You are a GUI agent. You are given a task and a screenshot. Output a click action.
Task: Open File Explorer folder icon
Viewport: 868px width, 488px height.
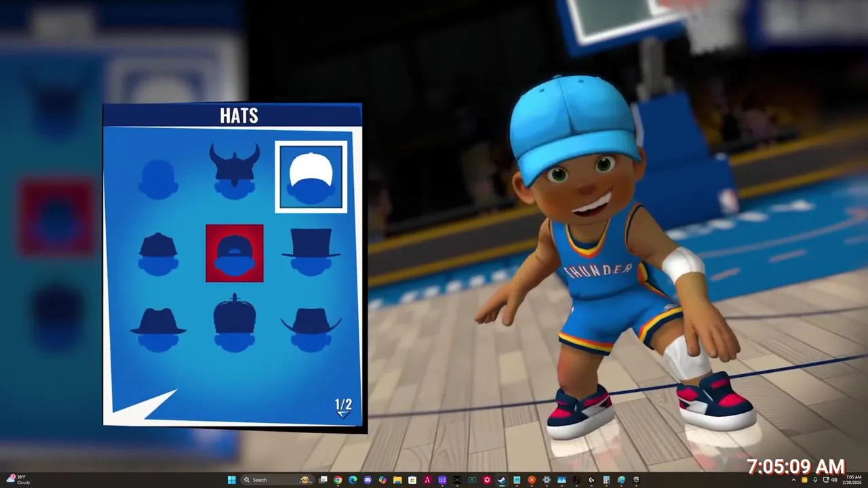(397, 480)
